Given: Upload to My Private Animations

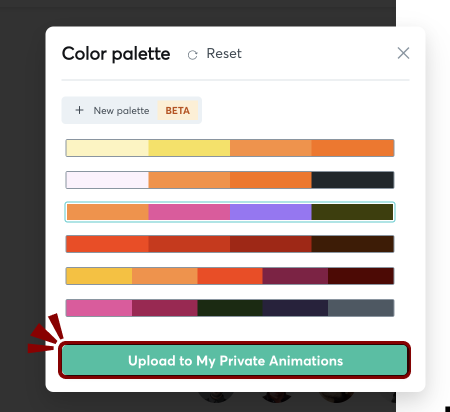Looking at the screenshot, I should pyautogui.click(x=235, y=360).
